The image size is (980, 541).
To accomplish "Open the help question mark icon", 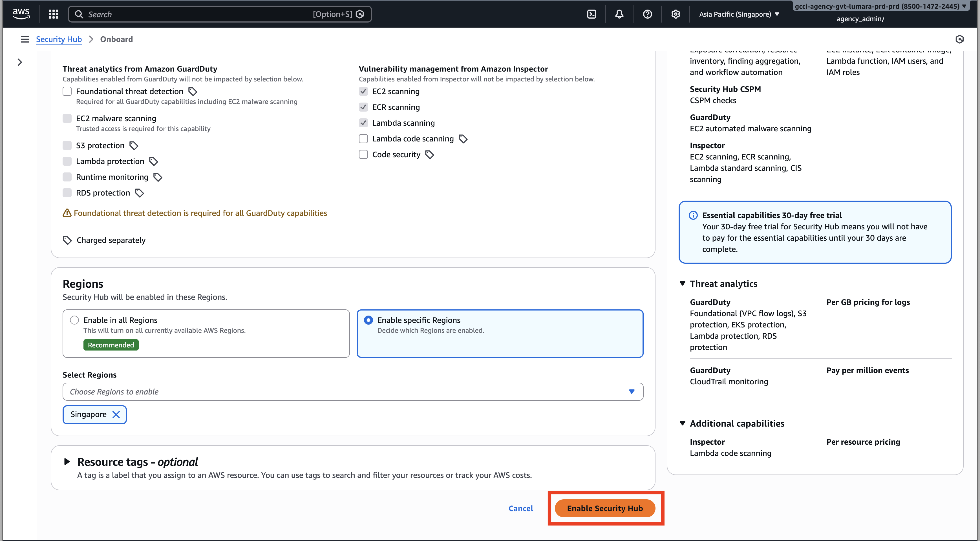I will tap(648, 14).
